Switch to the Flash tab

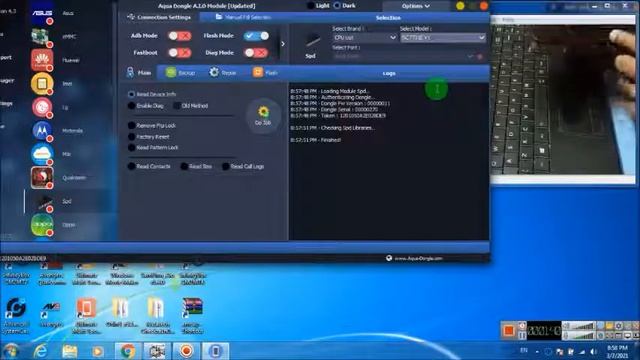pyautogui.click(x=265, y=73)
